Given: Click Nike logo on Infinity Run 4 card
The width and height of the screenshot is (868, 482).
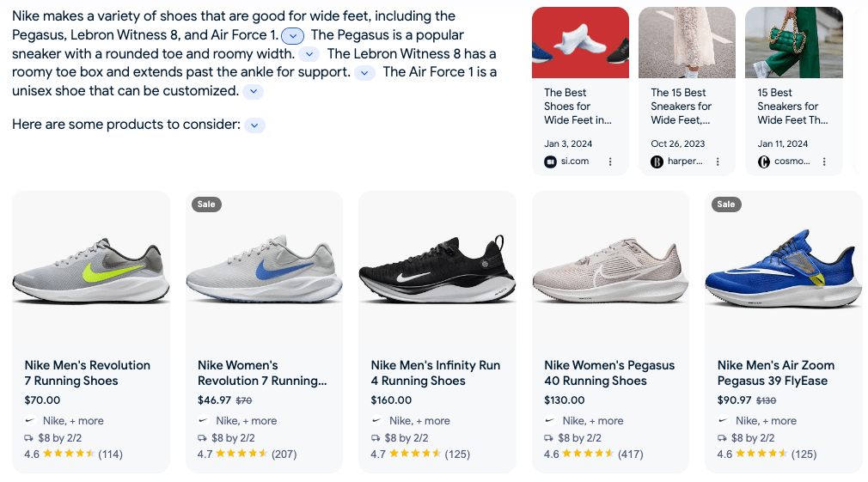Looking at the screenshot, I should (x=377, y=421).
